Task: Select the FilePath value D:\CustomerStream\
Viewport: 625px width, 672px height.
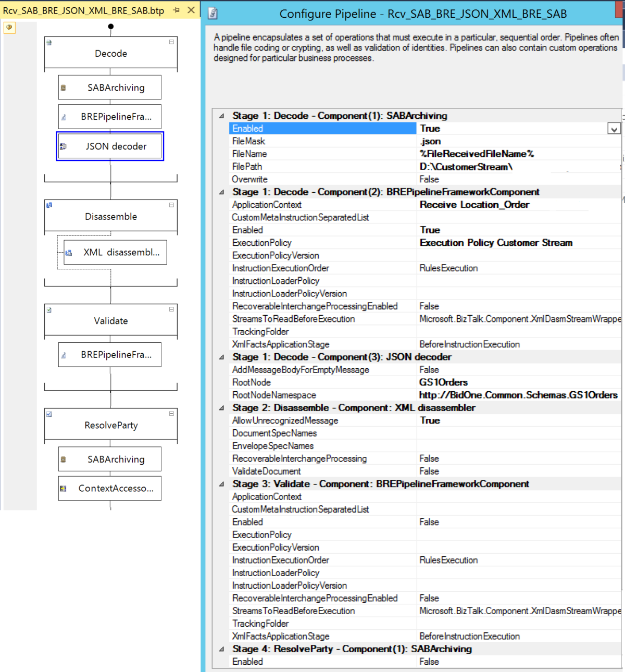Action: tap(466, 167)
